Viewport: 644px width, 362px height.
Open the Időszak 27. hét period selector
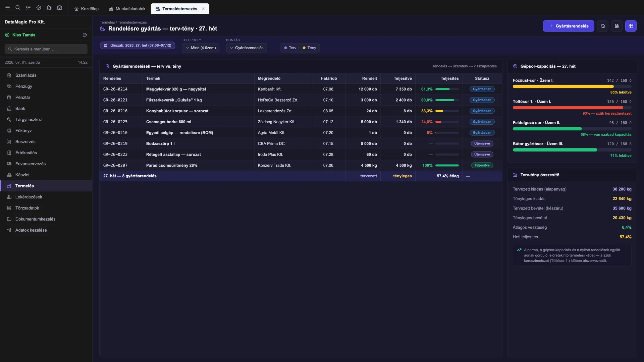point(138,45)
